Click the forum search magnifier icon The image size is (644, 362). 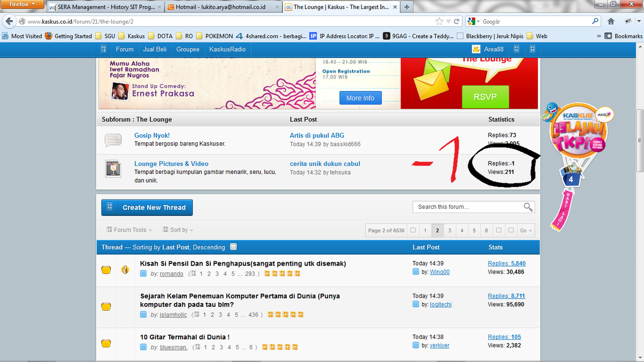528,207
